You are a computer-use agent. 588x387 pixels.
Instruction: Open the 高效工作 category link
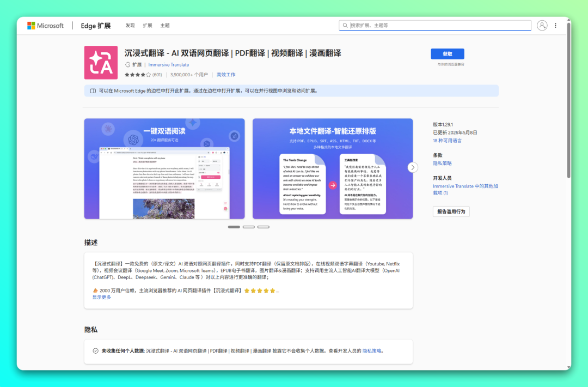[x=226, y=75]
